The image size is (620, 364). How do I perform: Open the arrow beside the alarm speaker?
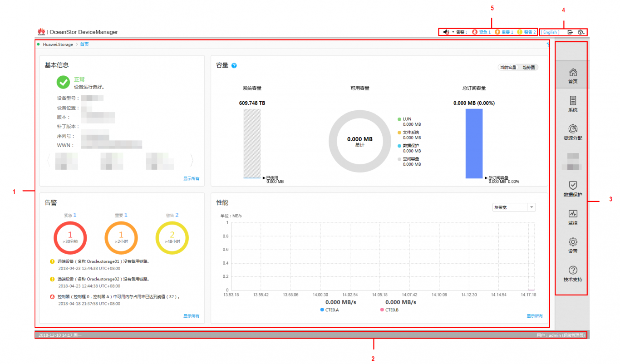[x=453, y=32]
